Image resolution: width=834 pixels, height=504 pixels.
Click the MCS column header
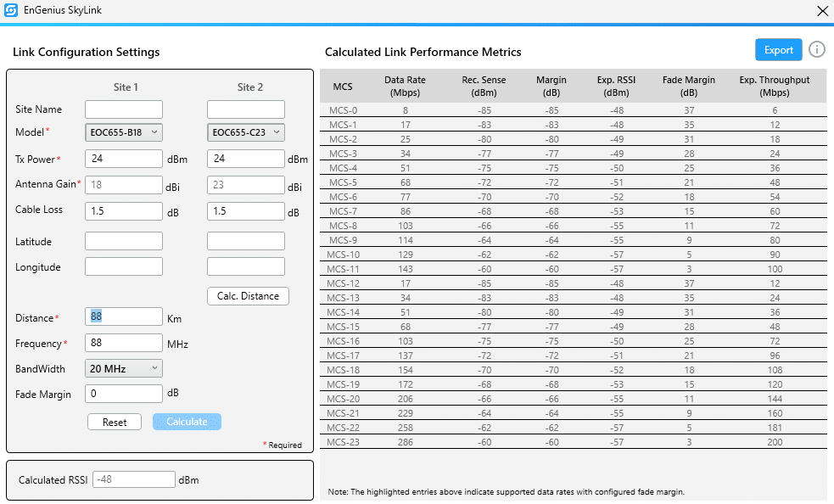pyautogui.click(x=343, y=87)
